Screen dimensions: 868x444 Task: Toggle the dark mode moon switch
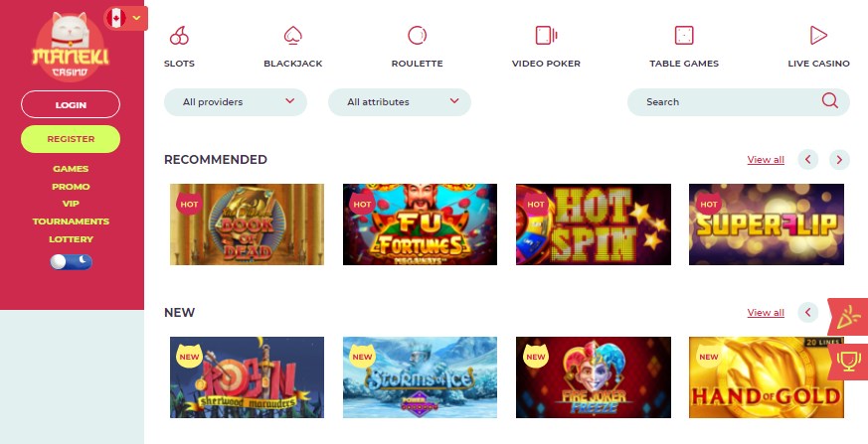tap(71, 261)
